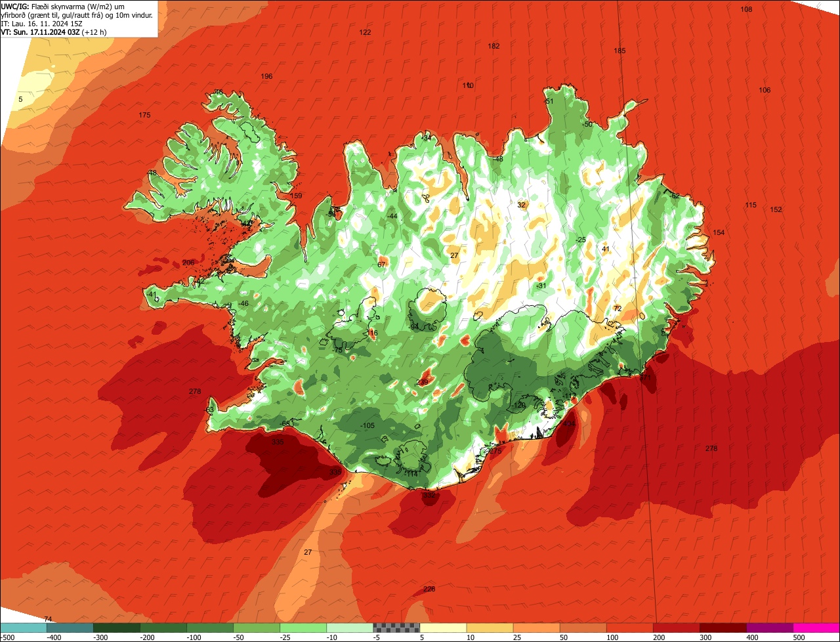Click the legend label '-200'
840x642 pixels.
tap(147, 637)
